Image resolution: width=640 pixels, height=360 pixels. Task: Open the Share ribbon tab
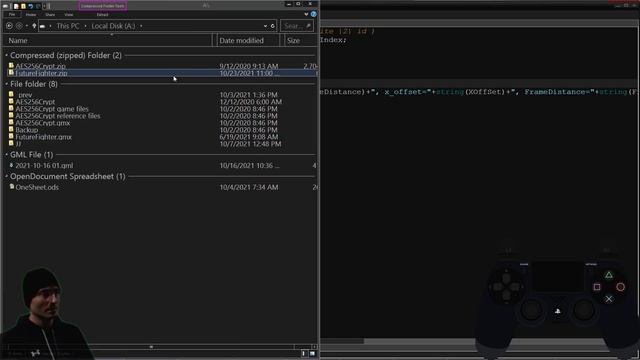50,15
